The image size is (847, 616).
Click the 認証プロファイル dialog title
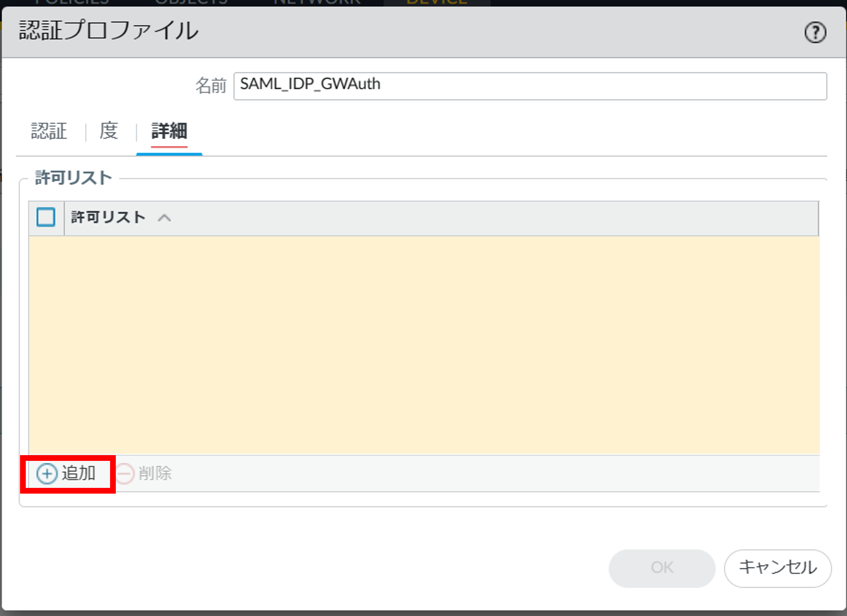(109, 31)
